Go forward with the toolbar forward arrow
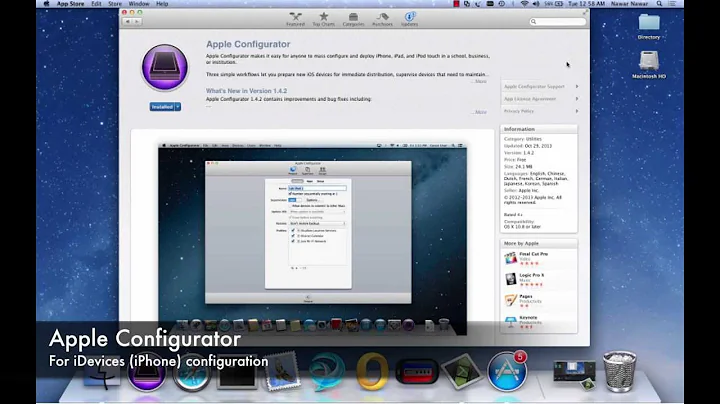The width and height of the screenshot is (720, 404). click(x=136, y=22)
